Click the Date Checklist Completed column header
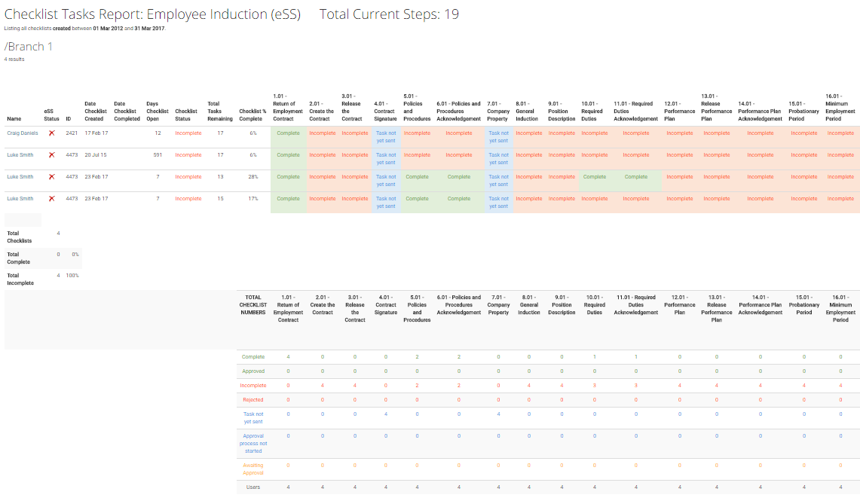Image resolution: width=860 pixels, height=504 pixels. 127,111
